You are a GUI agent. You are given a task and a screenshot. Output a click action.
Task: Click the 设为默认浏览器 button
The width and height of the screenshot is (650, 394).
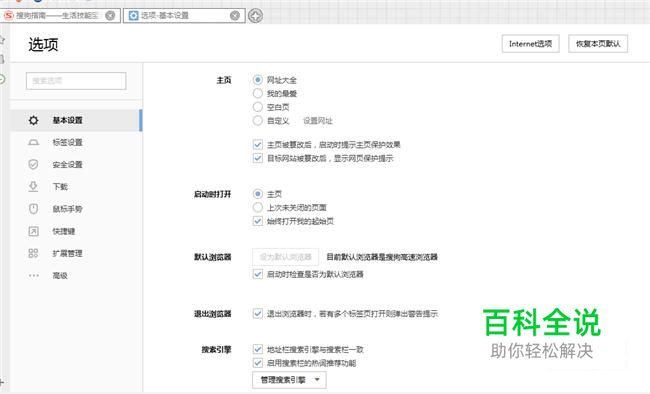(x=285, y=257)
